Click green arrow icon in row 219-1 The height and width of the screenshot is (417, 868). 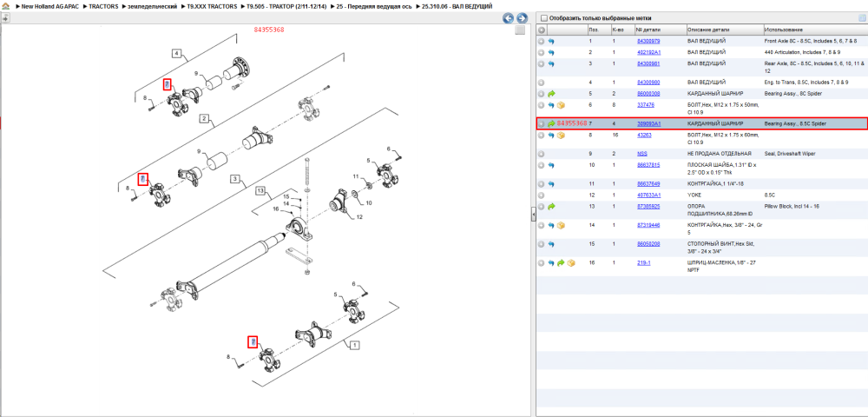coord(561,262)
